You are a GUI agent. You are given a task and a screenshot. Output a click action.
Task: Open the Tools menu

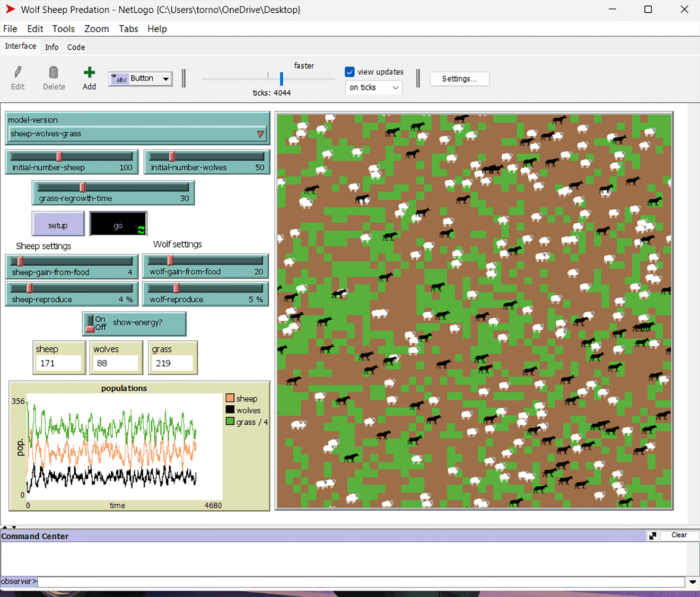[x=63, y=29]
